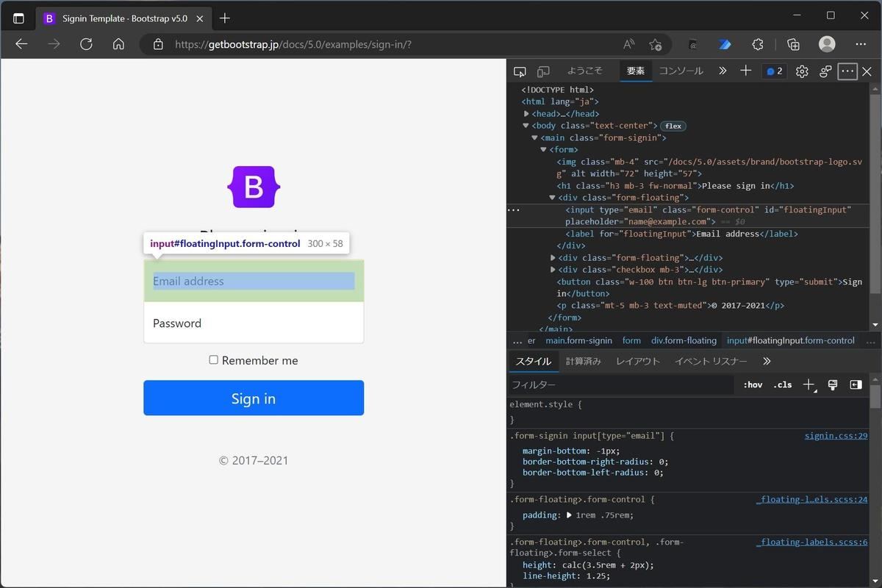Toggle device emulation mode icon
This screenshot has height=588, width=882.
pos(543,71)
